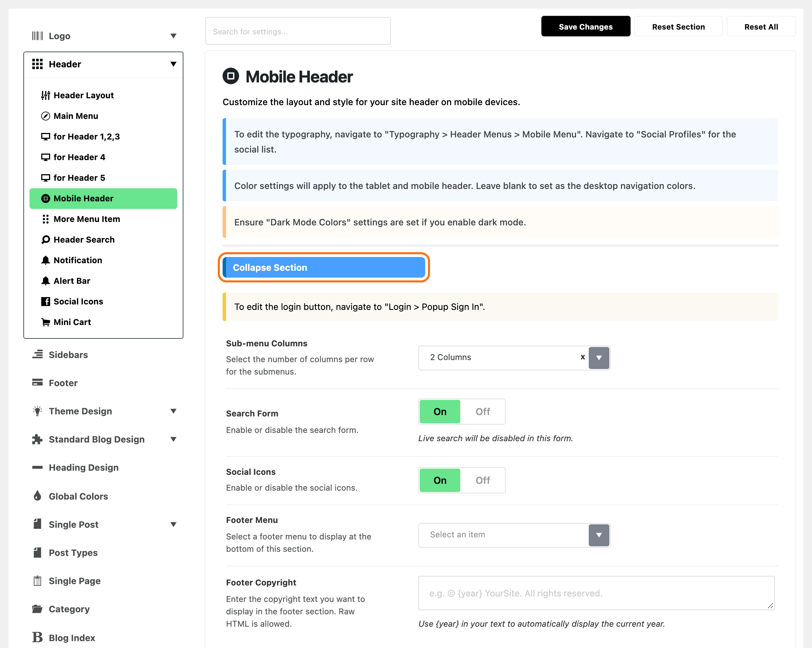Click the Heading Design minus icon
Screen dimensions: 812x648
(37, 468)
